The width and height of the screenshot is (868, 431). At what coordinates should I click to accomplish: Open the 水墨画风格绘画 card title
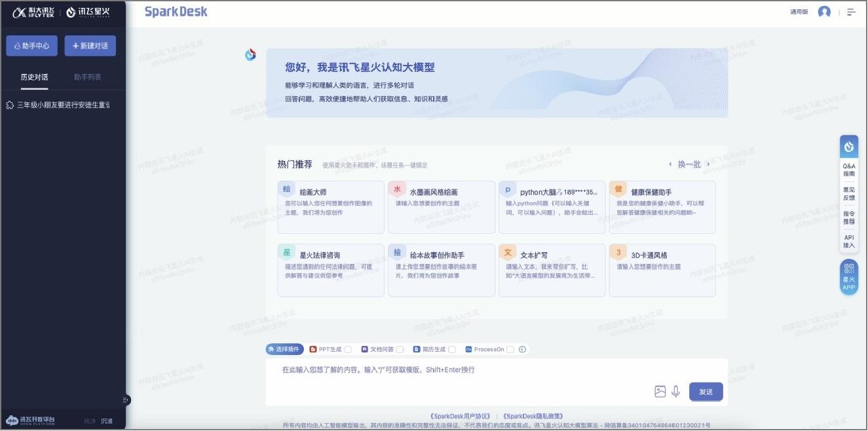pos(434,193)
